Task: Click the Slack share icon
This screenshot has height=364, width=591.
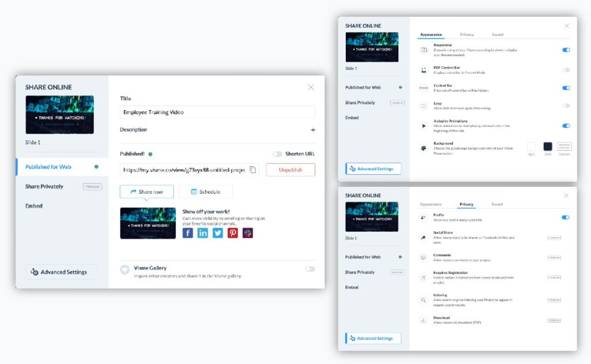Action: [248, 233]
